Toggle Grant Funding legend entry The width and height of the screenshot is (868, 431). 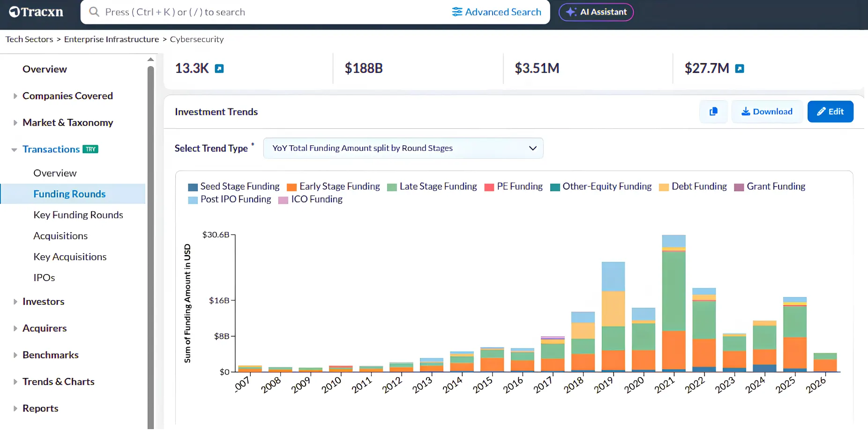coord(770,186)
